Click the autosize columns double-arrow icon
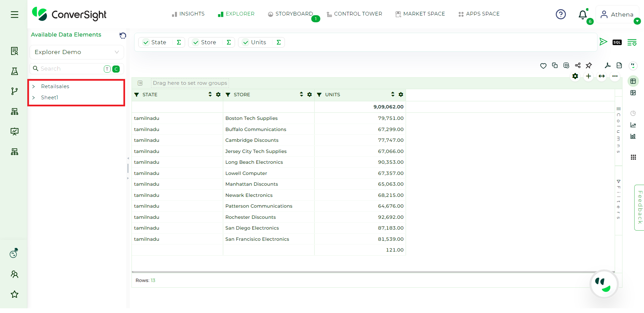Viewport: 644px width, 313px height. [602, 76]
